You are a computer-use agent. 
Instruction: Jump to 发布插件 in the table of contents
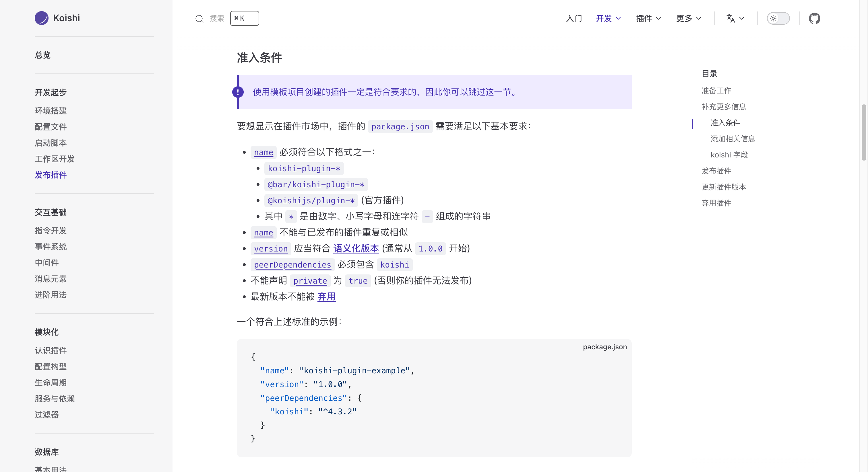[x=716, y=171]
